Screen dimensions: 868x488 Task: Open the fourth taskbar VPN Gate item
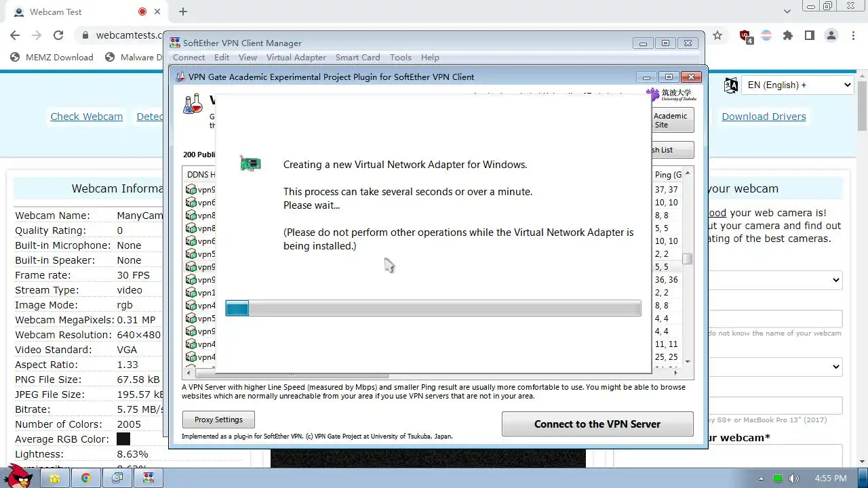[149, 478]
